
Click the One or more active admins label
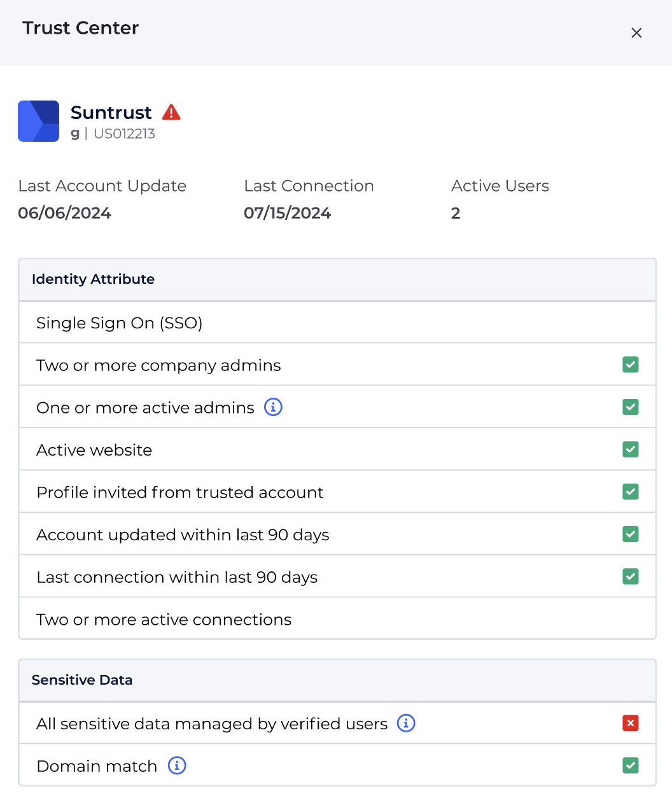pyautogui.click(x=145, y=408)
